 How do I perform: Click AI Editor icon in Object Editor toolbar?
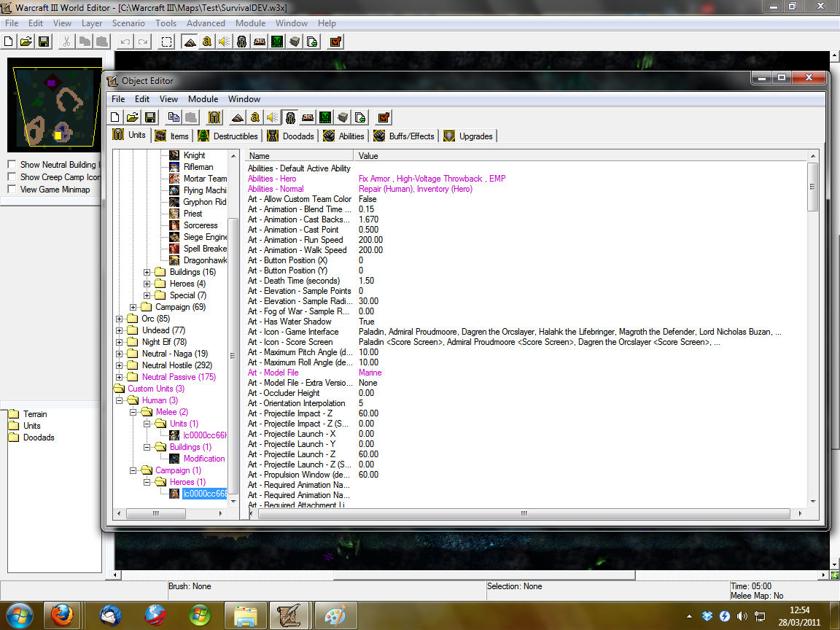[x=325, y=117]
